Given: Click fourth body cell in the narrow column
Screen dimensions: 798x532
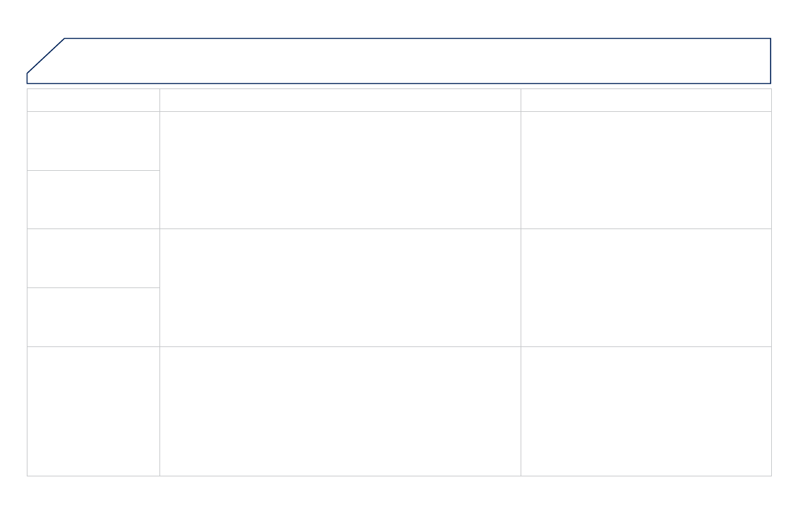Looking at the screenshot, I should click(x=93, y=317).
